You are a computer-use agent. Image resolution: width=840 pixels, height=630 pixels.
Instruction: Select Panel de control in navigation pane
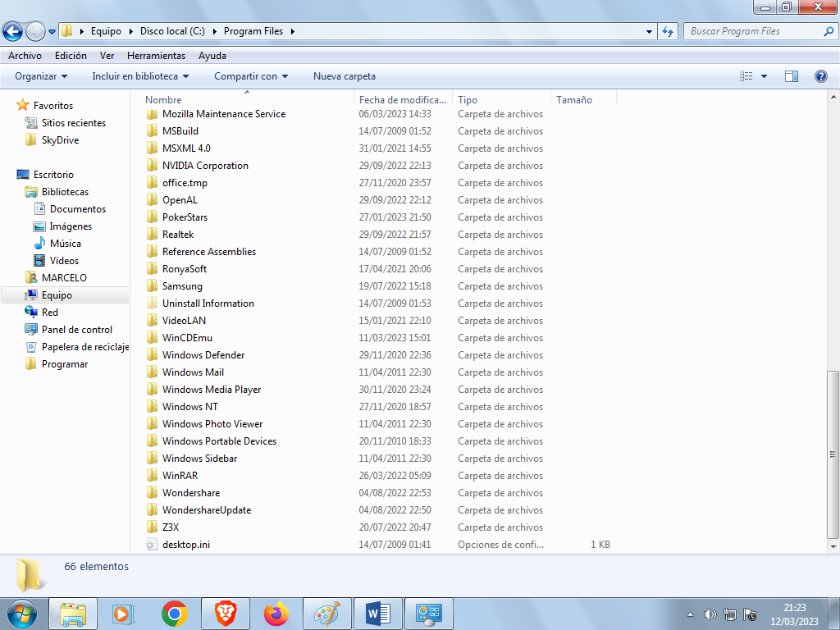coord(77,330)
